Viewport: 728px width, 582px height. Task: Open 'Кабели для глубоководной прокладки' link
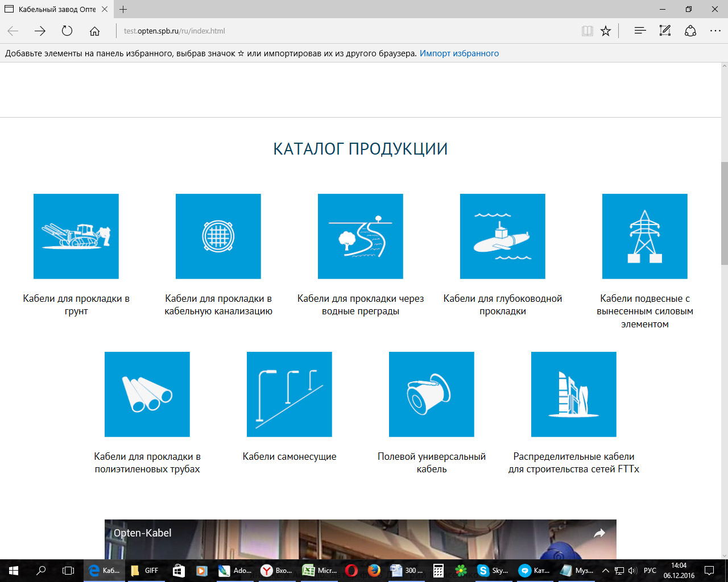pyautogui.click(x=503, y=305)
